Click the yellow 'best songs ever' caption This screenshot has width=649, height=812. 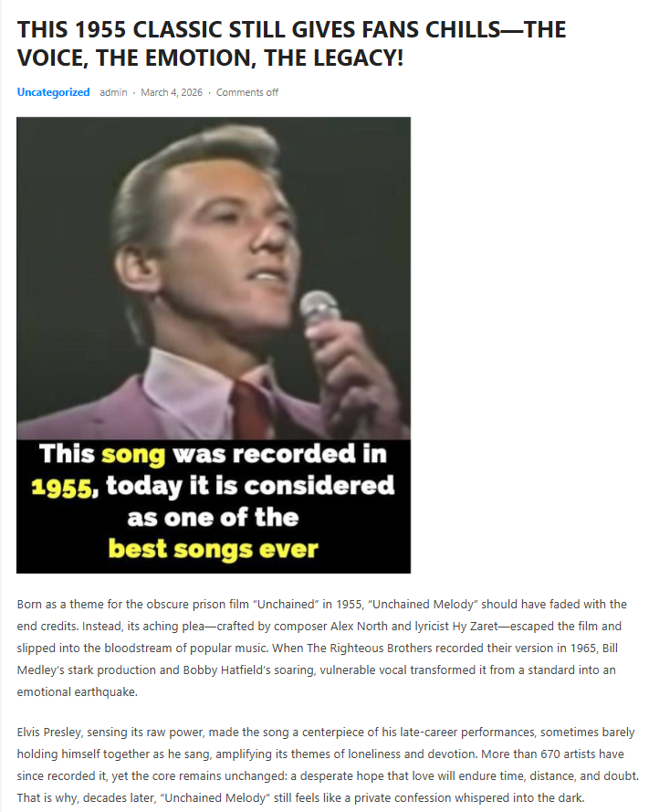click(214, 549)
